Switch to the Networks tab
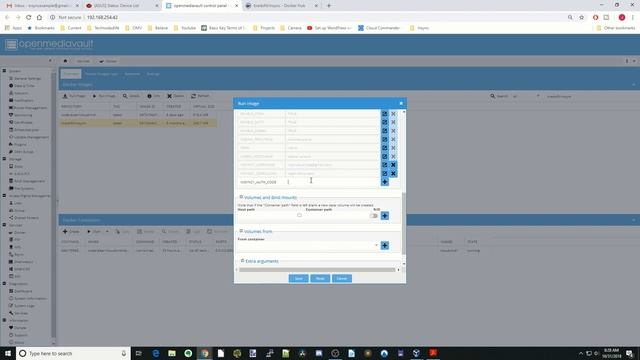Image resolution: width=640 pixels, height=360 pixels. tap(132, 74)
